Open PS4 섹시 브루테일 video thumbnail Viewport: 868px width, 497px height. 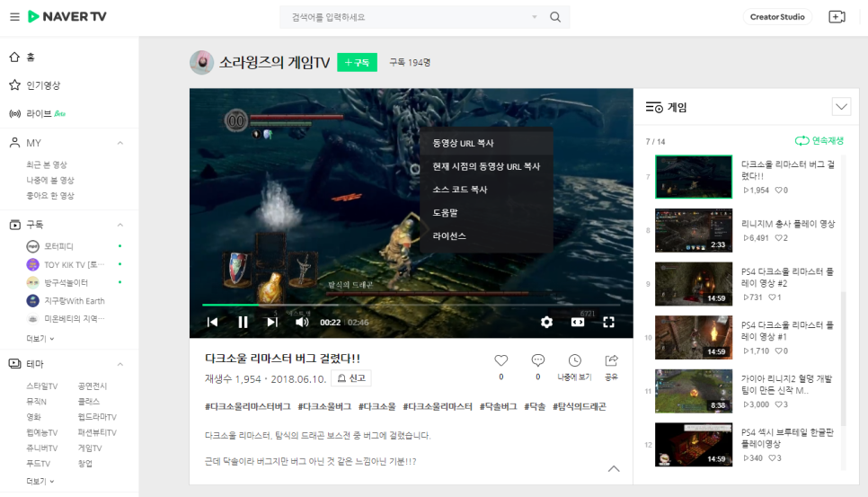[694, 444]
